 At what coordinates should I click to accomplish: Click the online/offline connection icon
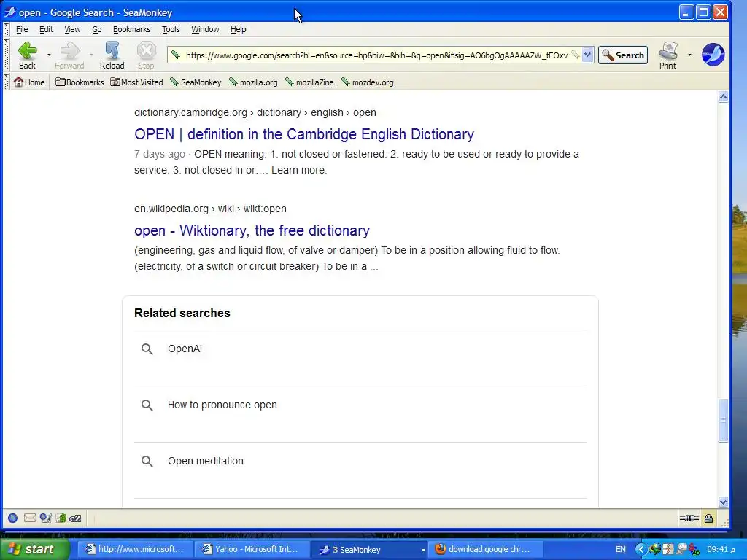[689, 518]
